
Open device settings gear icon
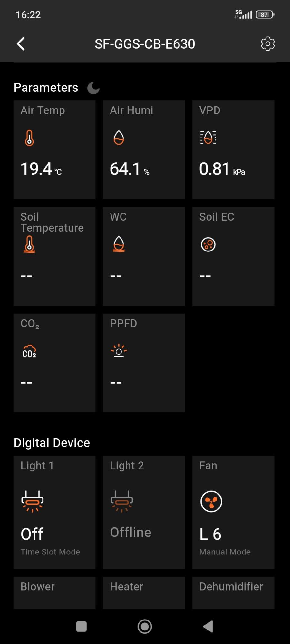(267, 44)
